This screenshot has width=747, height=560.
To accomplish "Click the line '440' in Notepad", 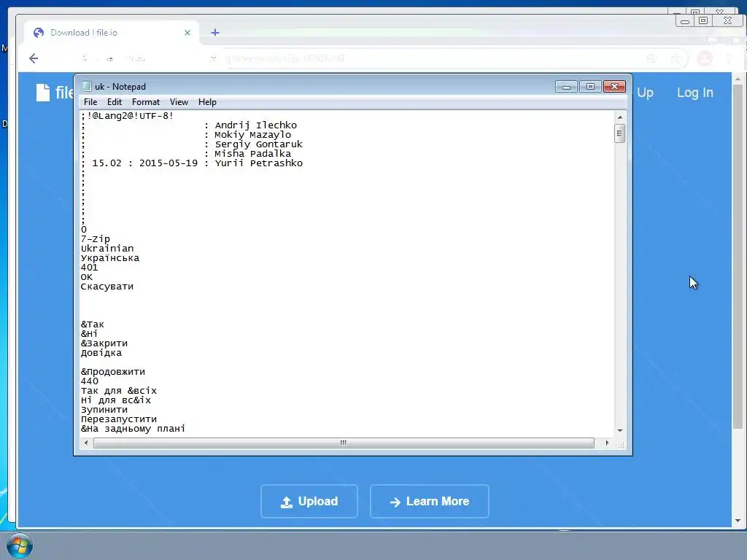I will coord(90,381).
